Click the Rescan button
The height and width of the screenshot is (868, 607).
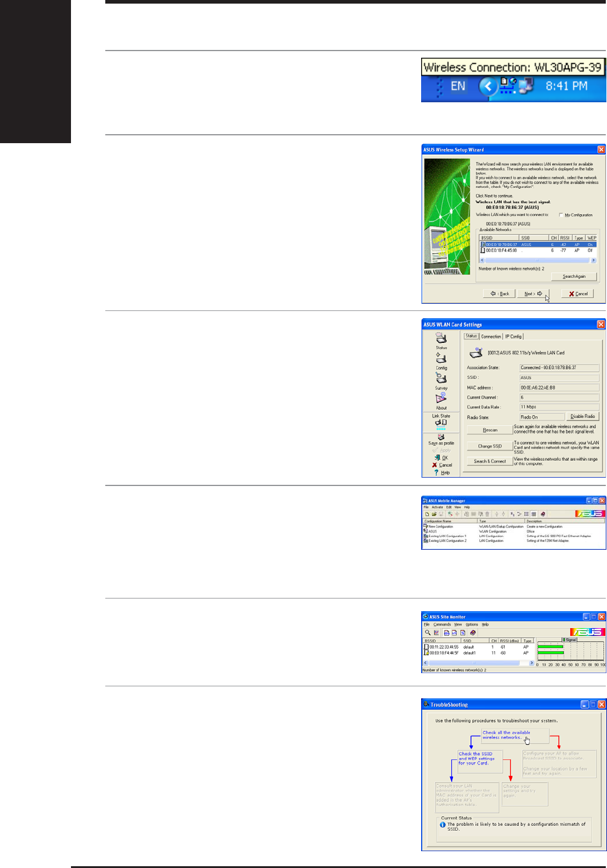[x=490, y=430]
